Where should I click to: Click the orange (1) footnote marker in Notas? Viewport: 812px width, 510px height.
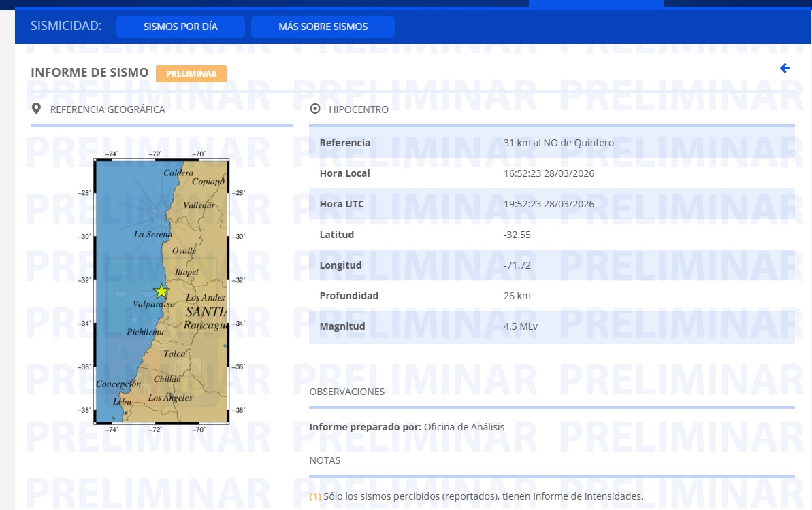(x=315, y=496)
